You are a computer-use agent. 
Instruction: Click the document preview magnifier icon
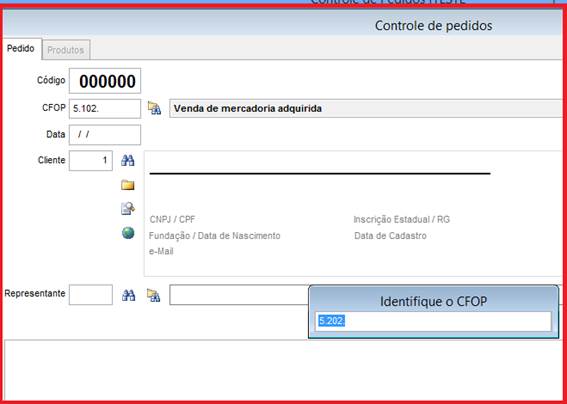(128, 209)
